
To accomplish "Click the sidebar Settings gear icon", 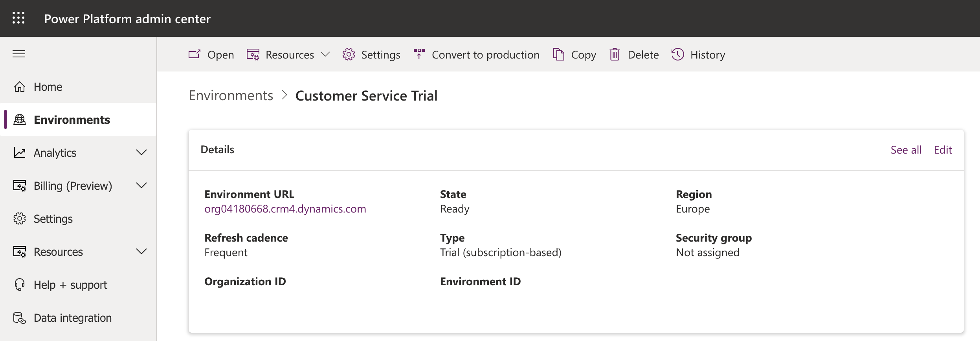I will (20, 218).
